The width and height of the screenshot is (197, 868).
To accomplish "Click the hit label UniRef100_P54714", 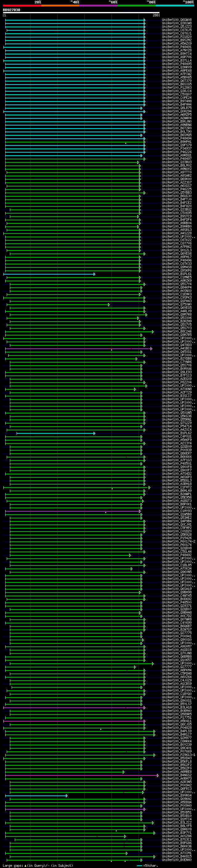I will pyautogui.click(x=177, y=426).
